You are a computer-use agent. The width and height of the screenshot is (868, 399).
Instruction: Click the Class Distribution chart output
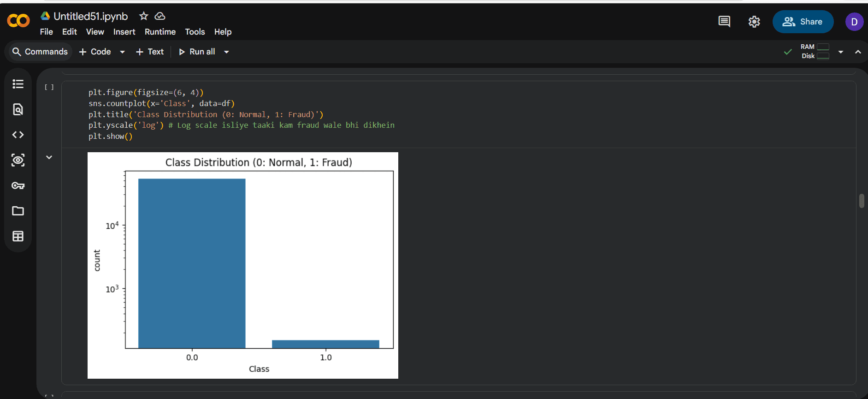pyautogui.click(x=243, y=265)
